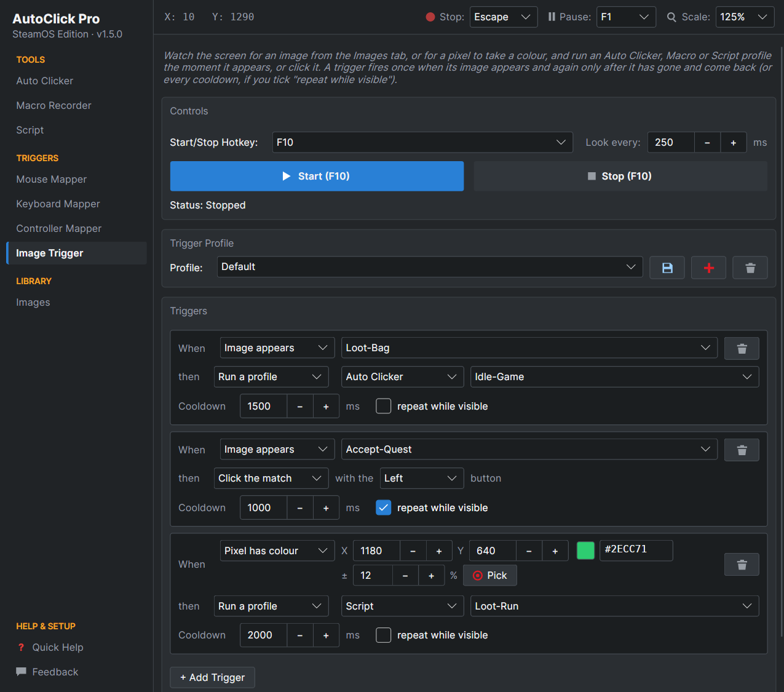Delete the Pixel has colour trigger
This screenshot has height=692, width=784.
742,564
